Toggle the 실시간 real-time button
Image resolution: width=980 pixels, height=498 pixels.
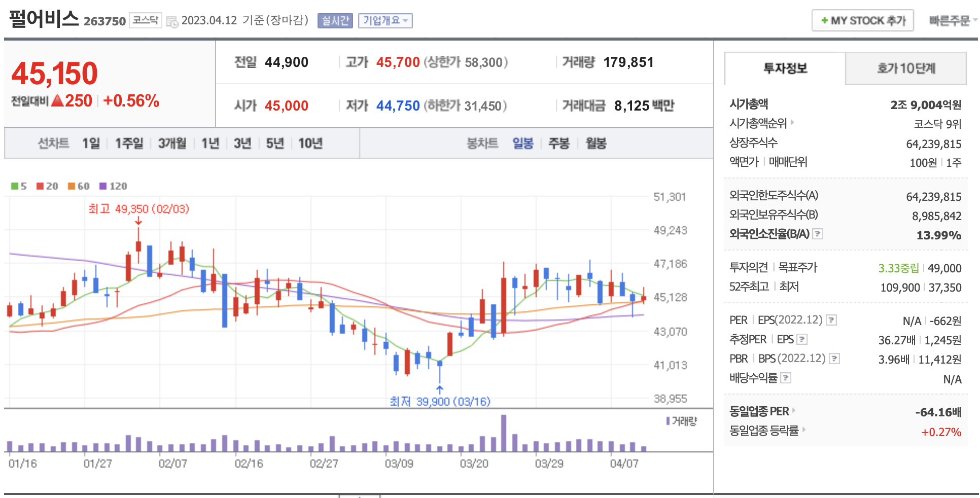[x=335, y=21]
